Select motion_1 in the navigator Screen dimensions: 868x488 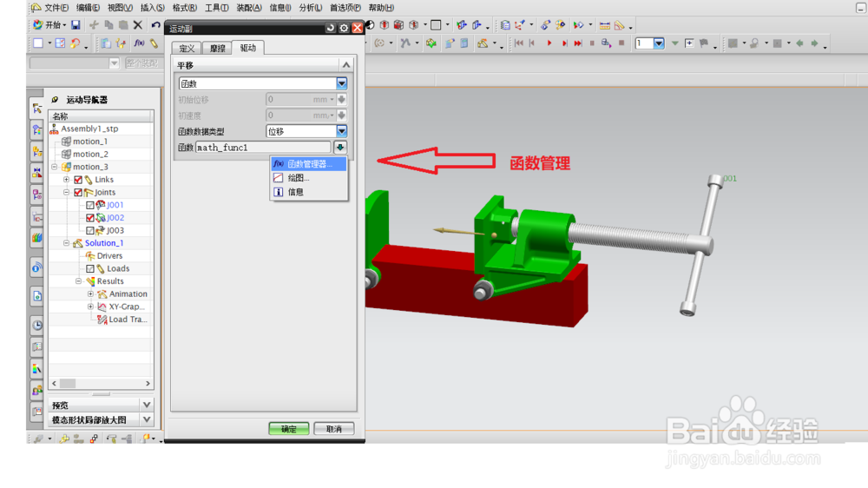(x=90, y=142)
